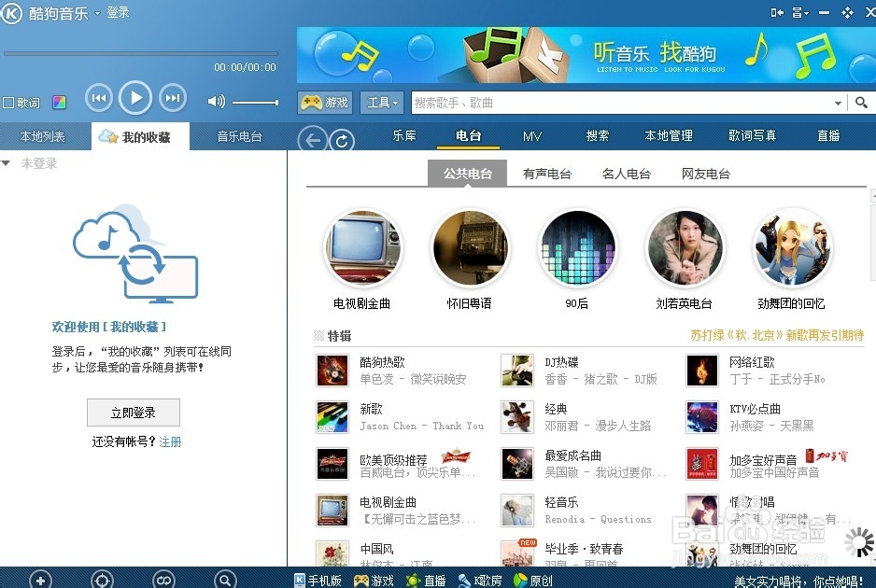Select 有声电台 sub-tab

pyautogui.click(x=547, y=174)
